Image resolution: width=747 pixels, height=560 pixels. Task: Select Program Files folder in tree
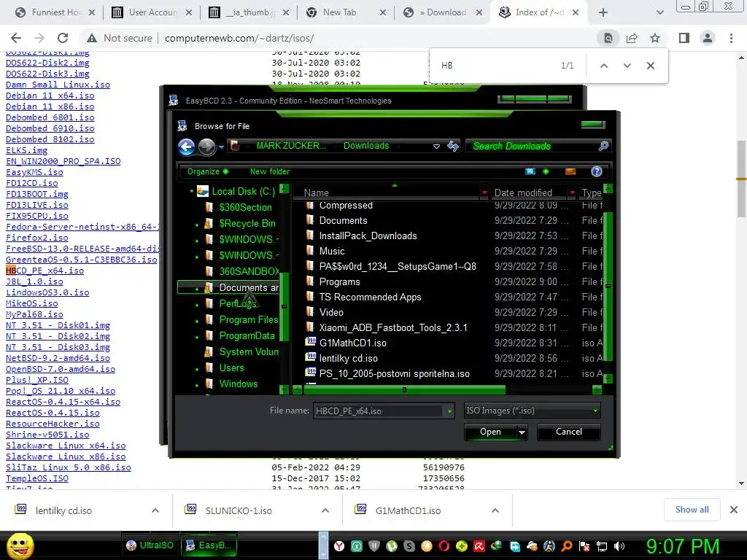coord(249,319)
